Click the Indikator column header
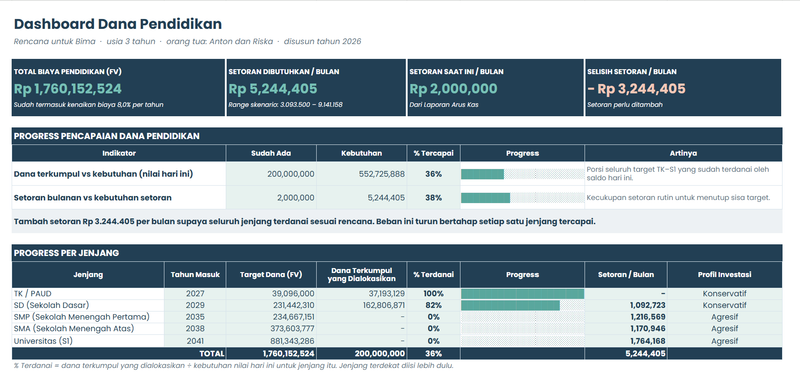 point(119,153)
